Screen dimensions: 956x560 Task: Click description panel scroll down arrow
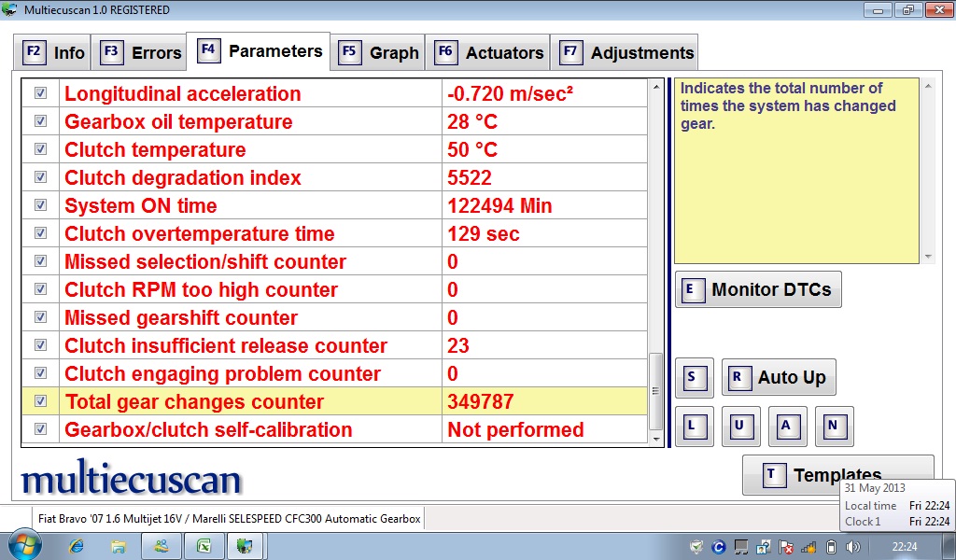click(x=928, y=257)
